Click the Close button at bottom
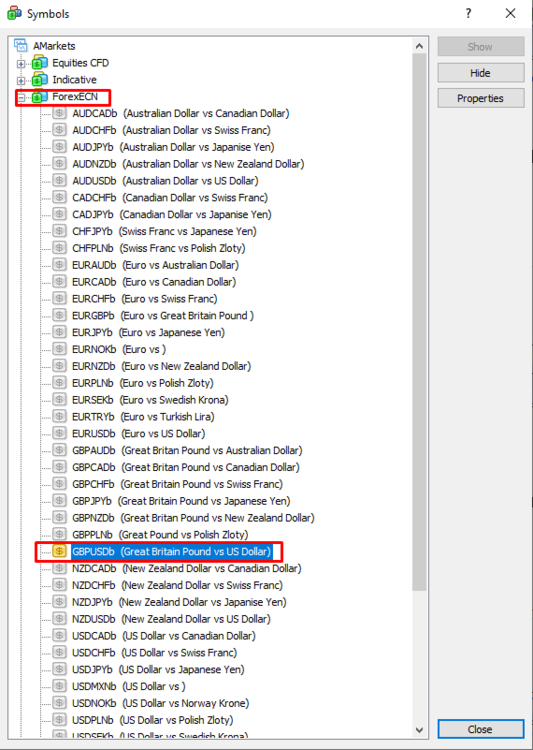Image resolution: width=533 pixels, height=750 pixels. pos(480,729)
